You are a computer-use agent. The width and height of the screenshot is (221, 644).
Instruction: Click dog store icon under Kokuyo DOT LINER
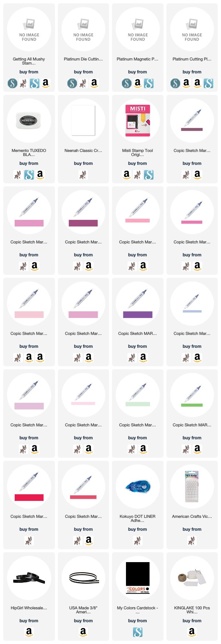137,540
